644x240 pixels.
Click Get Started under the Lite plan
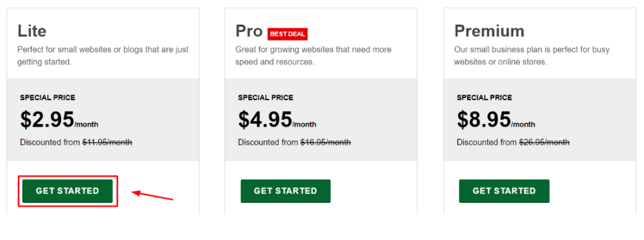pos(67,191)
